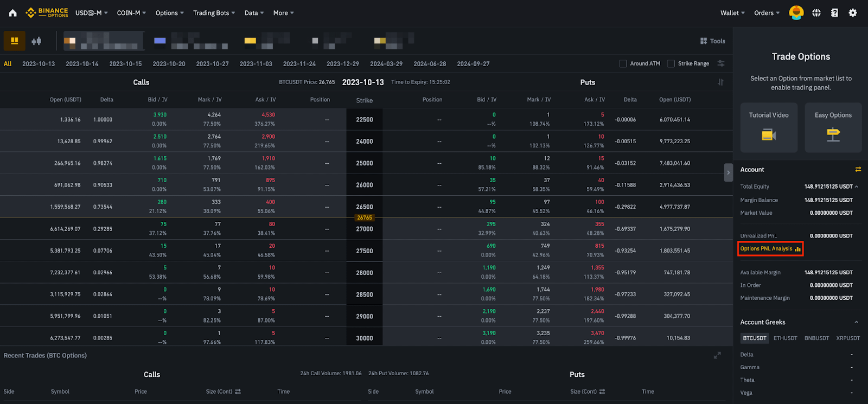Collapse the Total Equity details caret

pos(857,187)
